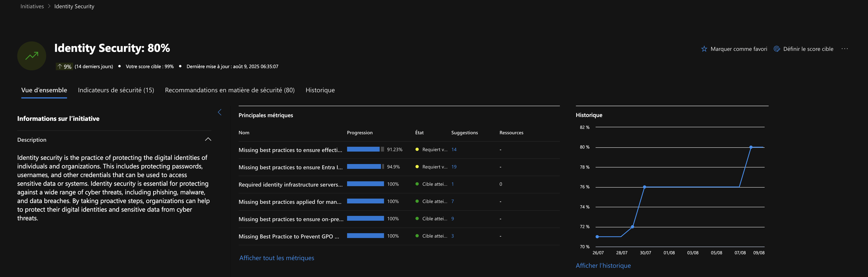The height and width of the screenshot is (277, 868).
Task: Go back to Initiatives breadcrumb
Action: pos(32,6)
